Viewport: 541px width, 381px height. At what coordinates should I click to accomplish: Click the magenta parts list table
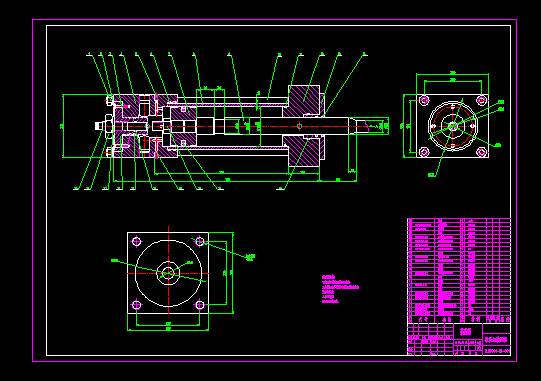point(459,271)
